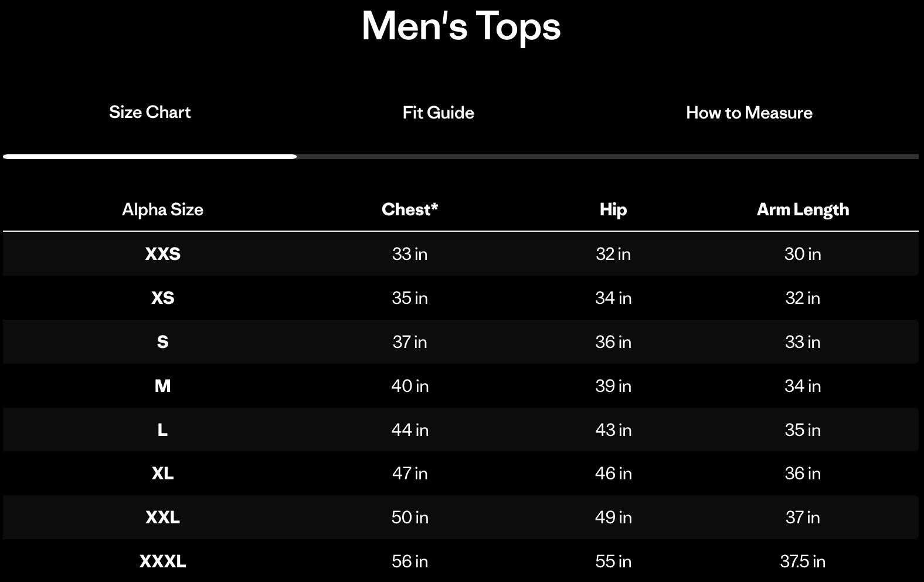This screenshot has height=582, width=924.
Task: Click the L size label
Action: coord(163,429)
